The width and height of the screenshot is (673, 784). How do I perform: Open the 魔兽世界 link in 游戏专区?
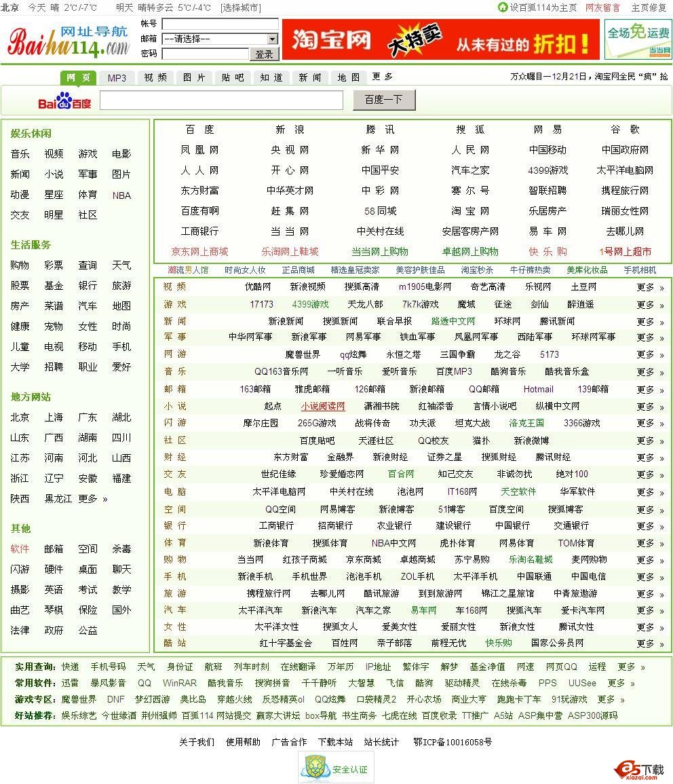[x=79, y=700]
